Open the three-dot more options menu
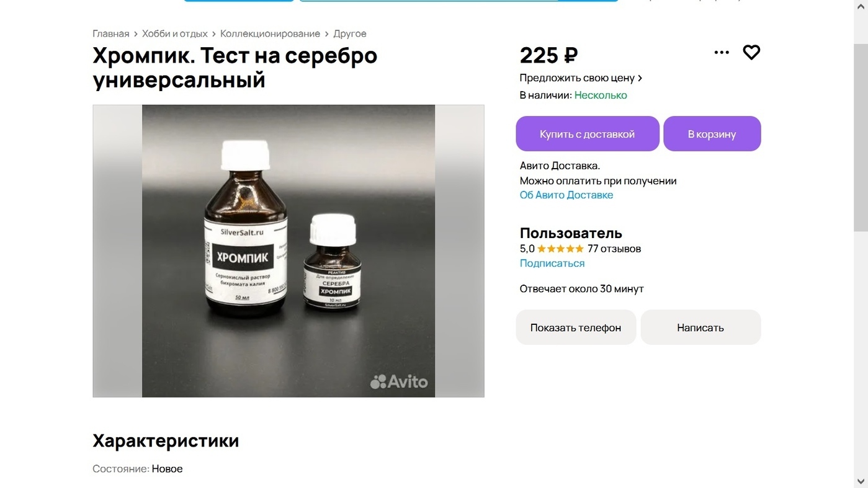 tap(722, 53)
